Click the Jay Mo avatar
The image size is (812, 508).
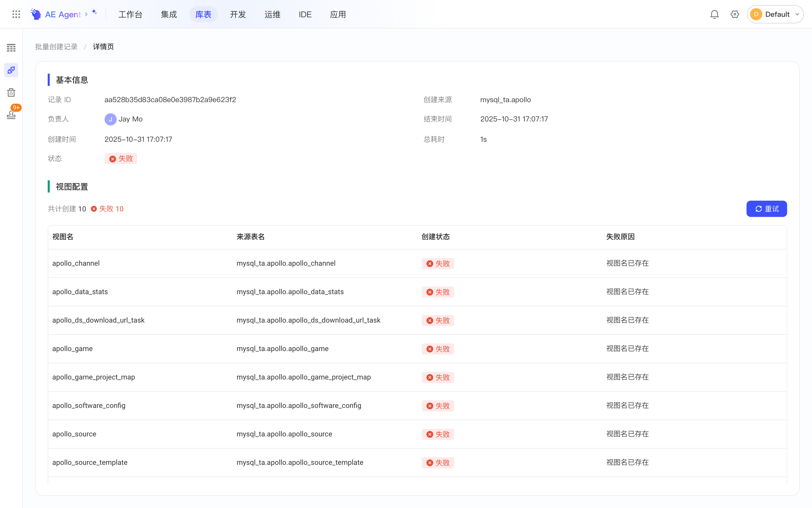(x=110, y=119)
